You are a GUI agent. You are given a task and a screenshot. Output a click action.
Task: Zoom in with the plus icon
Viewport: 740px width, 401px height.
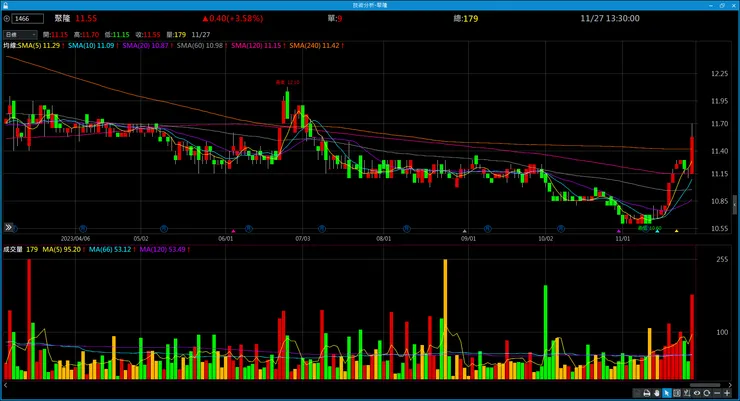727,393
